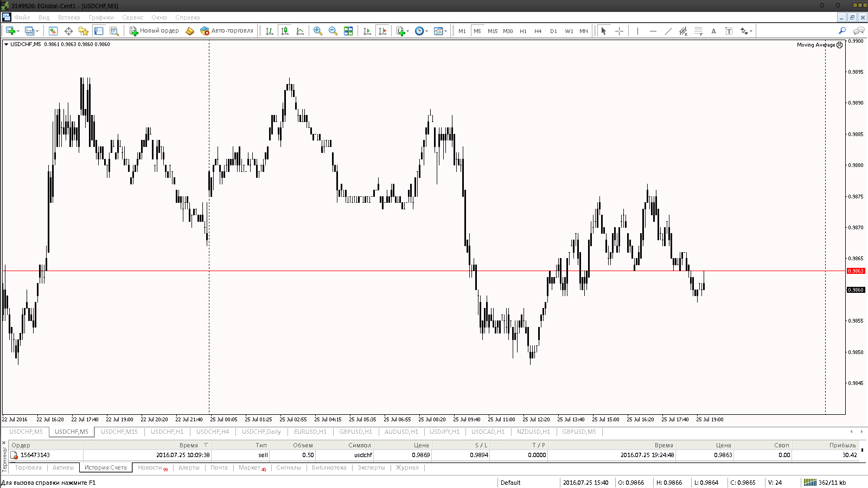Open the Журнал terminal tab
This screenshot has height=488, width=868.
(407, 467)
